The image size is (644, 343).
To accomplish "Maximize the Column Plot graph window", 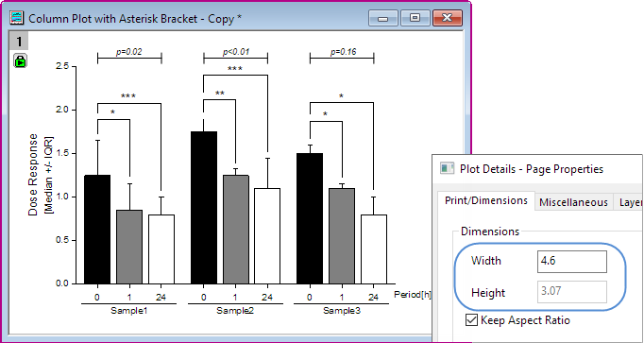I will coord(415,18).
